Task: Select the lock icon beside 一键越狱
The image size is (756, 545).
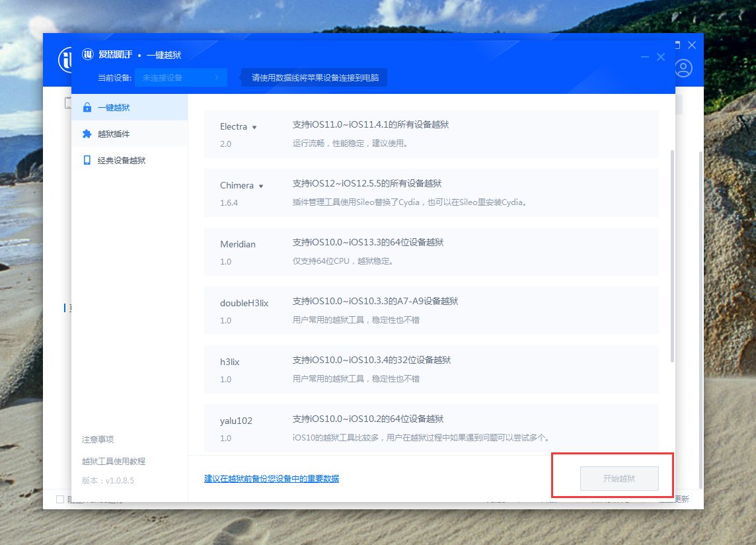Action: click(x=87, y=107)
